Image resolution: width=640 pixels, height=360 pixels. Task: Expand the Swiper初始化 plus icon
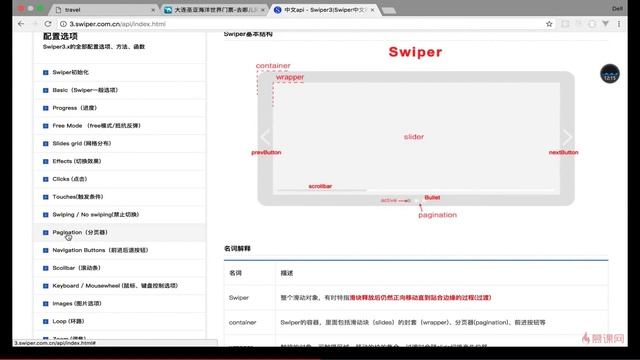45,73
